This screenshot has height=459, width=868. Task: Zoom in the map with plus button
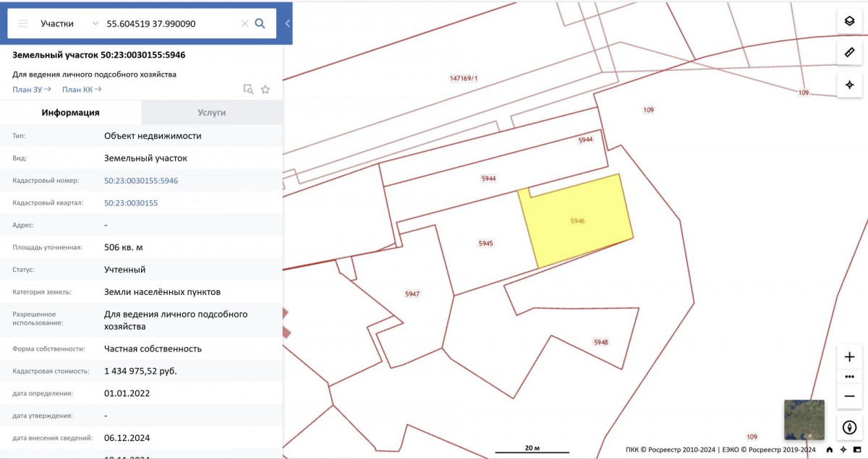[x=850, y=357]
